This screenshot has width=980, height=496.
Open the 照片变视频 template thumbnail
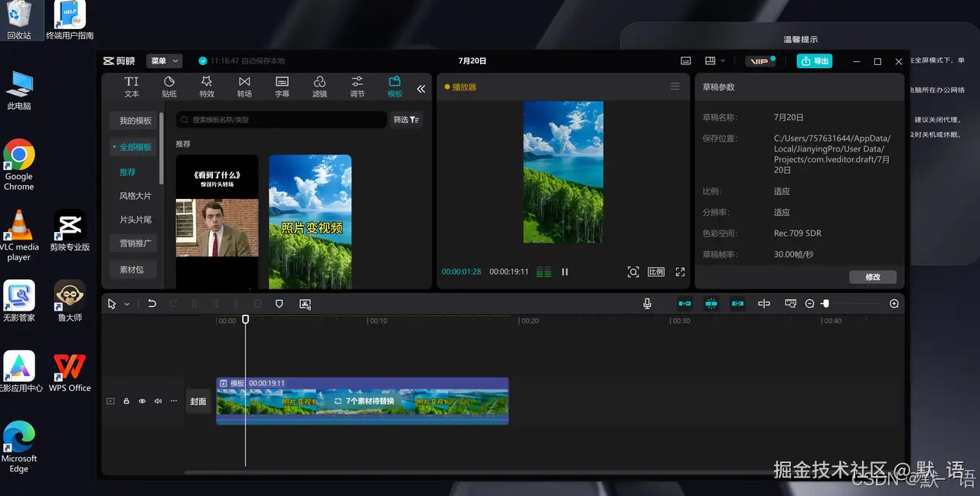click(310, 221)
